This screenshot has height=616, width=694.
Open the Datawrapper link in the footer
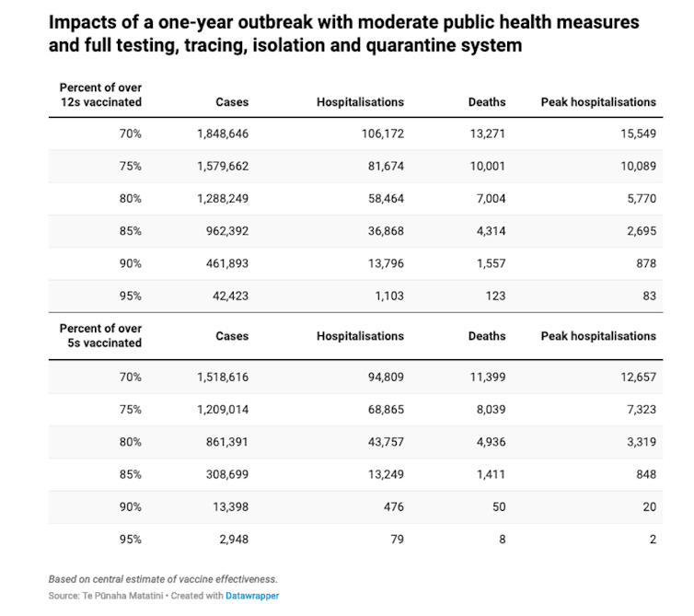point(252,596)
